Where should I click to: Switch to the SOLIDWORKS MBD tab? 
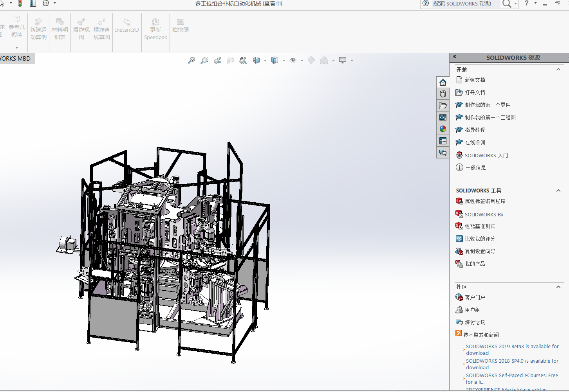click(16, 59)
